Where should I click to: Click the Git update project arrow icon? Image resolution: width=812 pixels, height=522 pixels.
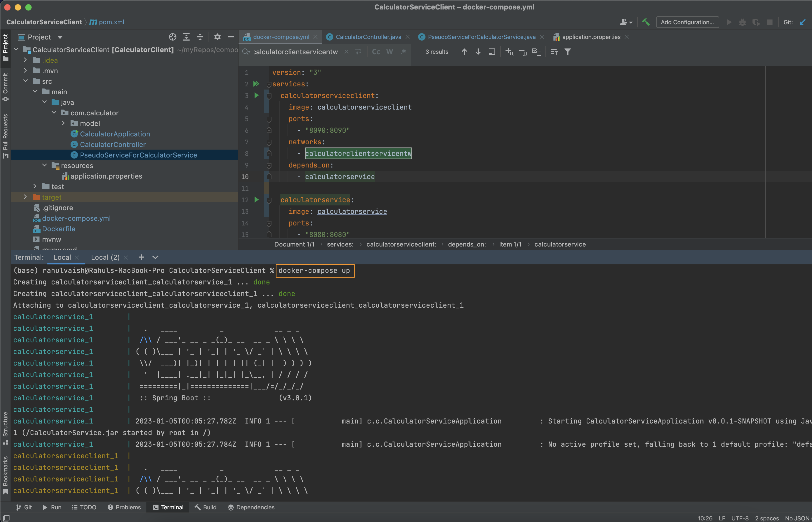[x=803, y=22]
